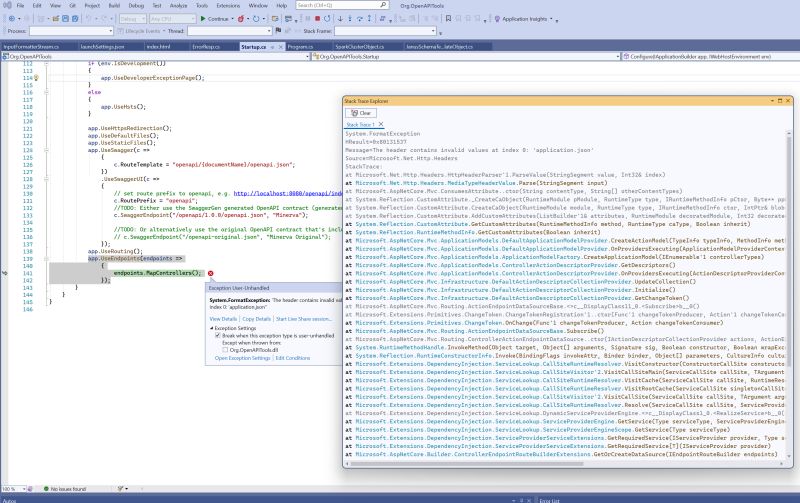Stop debugging with the red square

pos(317,18)
